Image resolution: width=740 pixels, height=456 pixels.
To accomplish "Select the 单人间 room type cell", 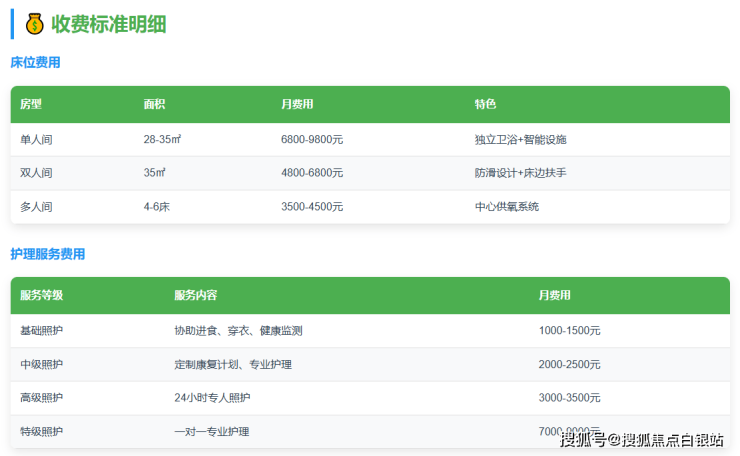I will coord(36,139).
